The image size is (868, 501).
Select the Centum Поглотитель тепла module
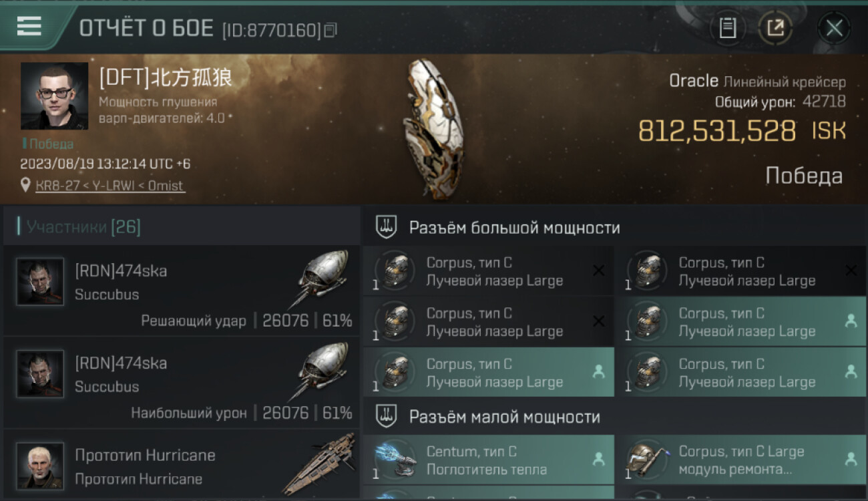click(x=489, y=460)
